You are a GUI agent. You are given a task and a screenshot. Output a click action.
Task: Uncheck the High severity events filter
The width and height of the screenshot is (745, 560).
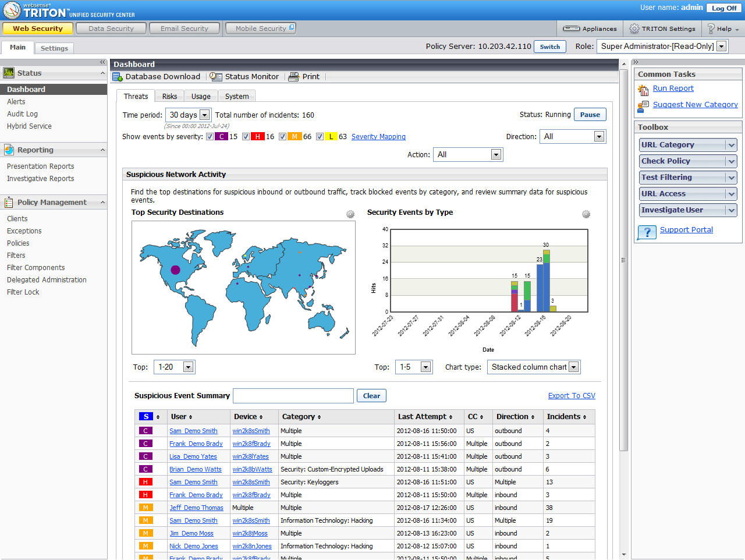(x=246, y=136)
